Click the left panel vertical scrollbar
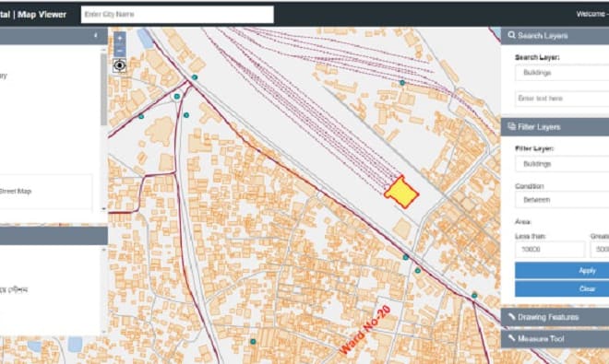This screenshot has width=609, height=364. (103, 89)
